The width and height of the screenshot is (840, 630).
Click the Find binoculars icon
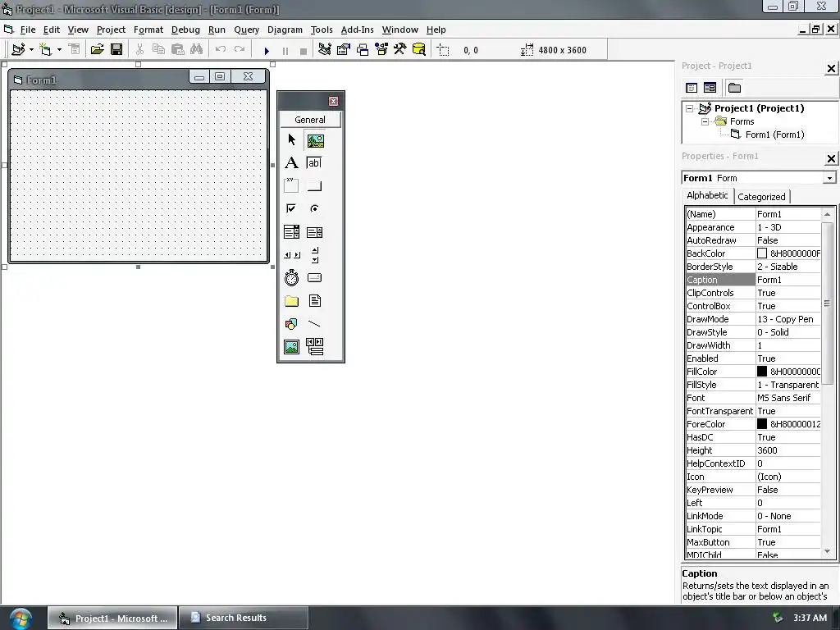point(197,50)
